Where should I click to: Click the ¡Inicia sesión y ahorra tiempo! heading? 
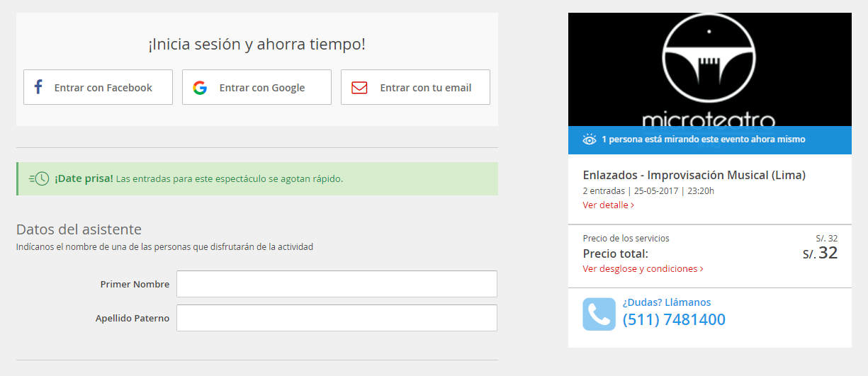click(257, 45)
